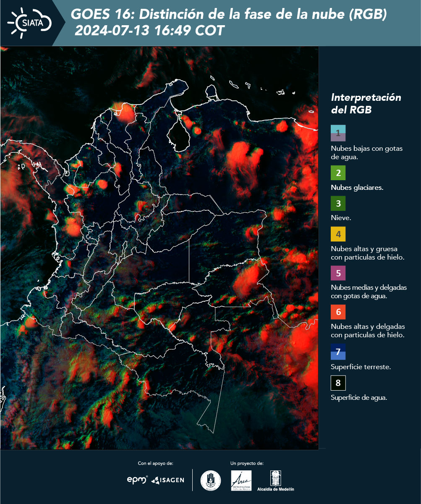This screenshot has width=421, height=504.
Task: Click the timestamp "2024-07-13 16:49 COT"
Action: [150, 31]
